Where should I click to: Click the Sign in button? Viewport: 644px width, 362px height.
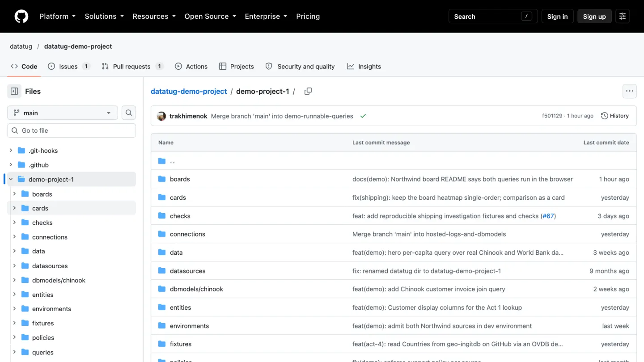557,17
